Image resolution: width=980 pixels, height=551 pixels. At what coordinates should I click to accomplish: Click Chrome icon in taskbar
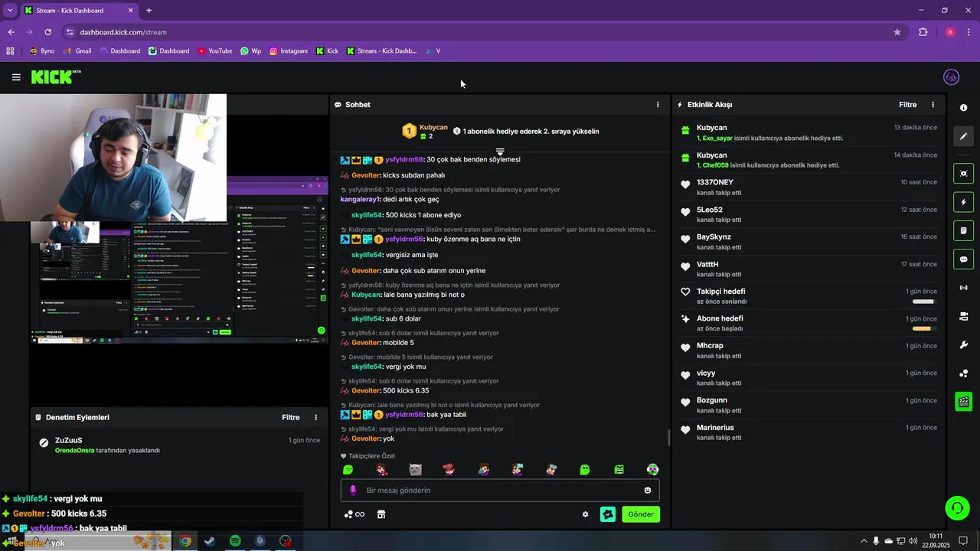pos(185,541)
